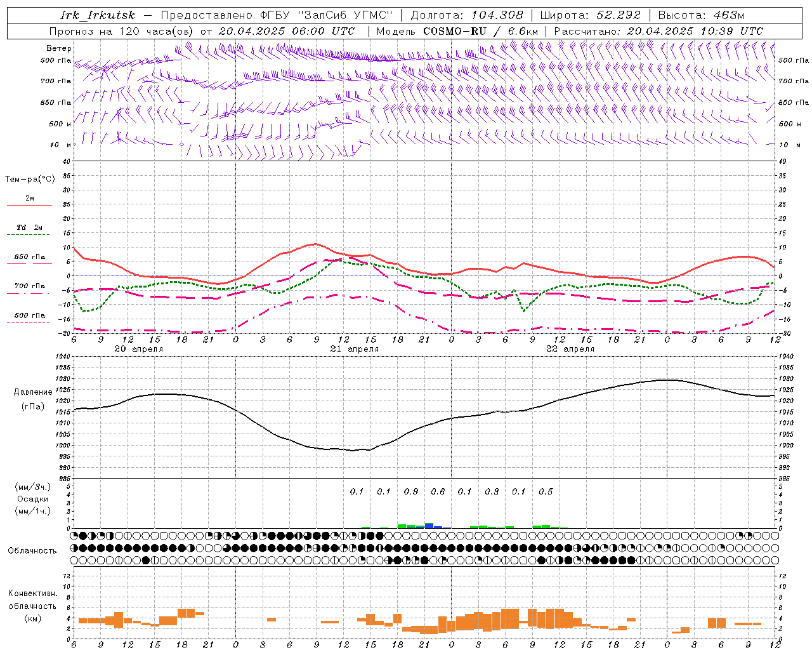Screen dimensions: 812x650
Task: Click the '(км)' convective cloud unit label
Action: pyautogui.click(x=33, y=618)
